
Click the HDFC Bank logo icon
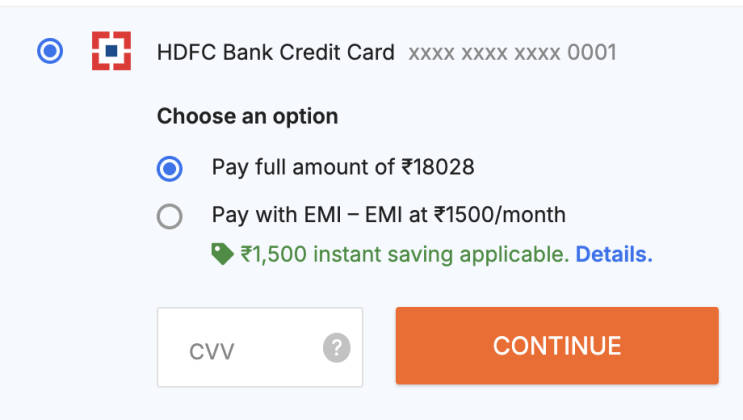pos(112,51)
